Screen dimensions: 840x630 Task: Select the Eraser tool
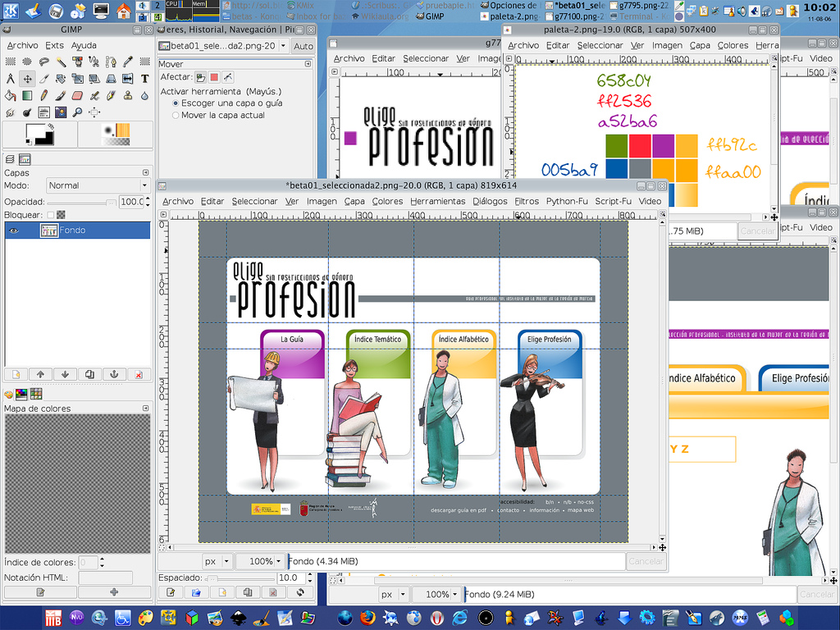78,95
